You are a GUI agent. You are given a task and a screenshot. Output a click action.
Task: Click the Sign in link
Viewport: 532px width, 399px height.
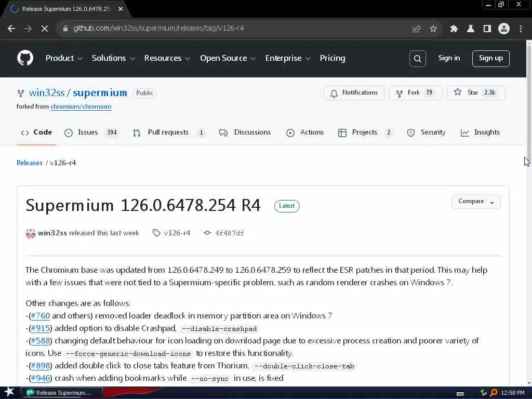[449, 58]
